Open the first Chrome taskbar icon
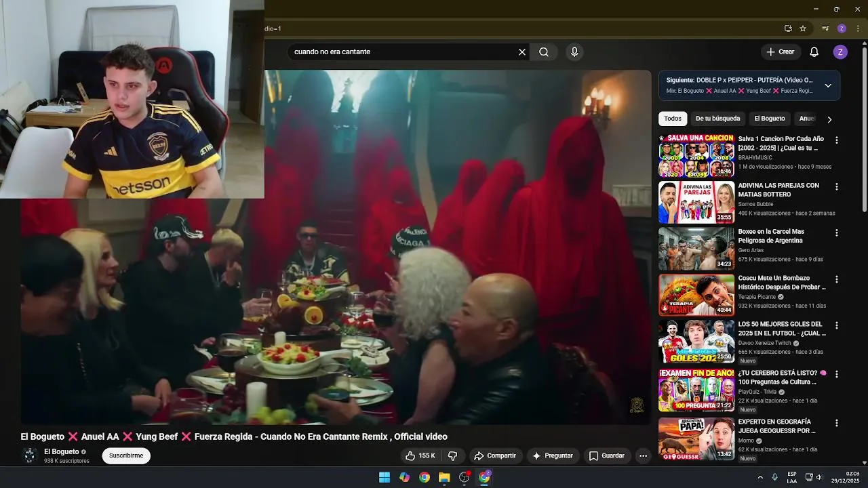Viewport: 868px width, 488px height. coord(425,477)
